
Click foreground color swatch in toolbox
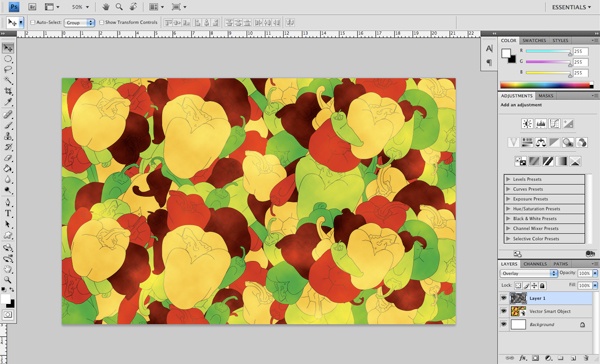(x=6, y=299)
